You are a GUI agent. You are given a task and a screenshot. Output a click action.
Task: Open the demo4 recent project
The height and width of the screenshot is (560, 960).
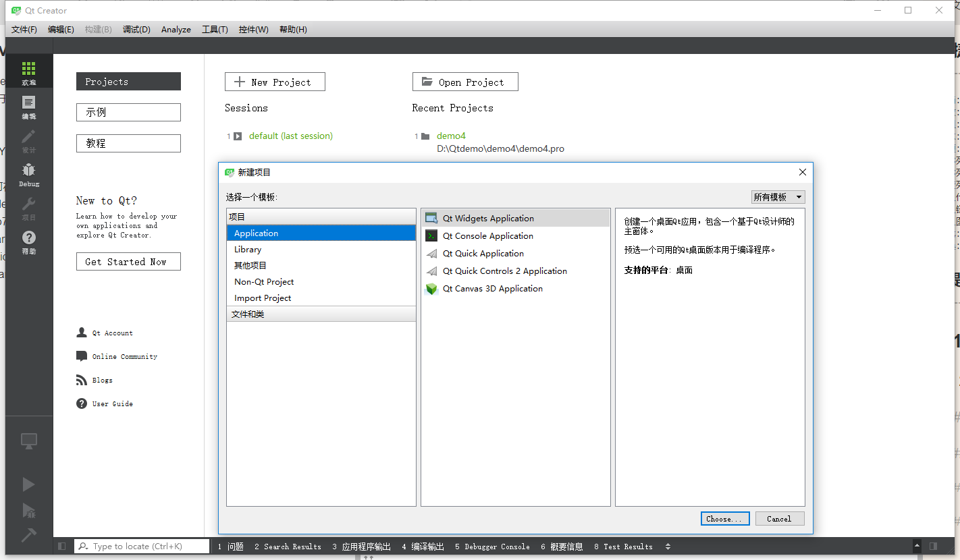[x=451, y=136]
